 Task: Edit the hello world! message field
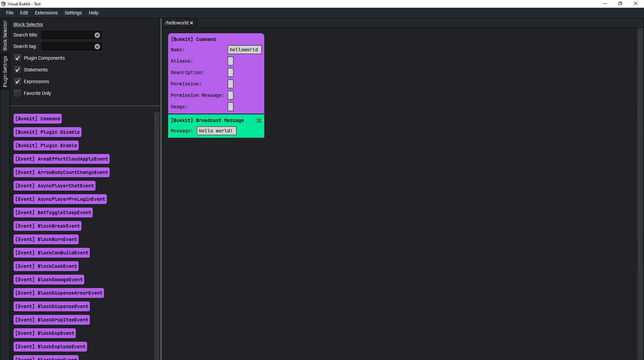216,131
